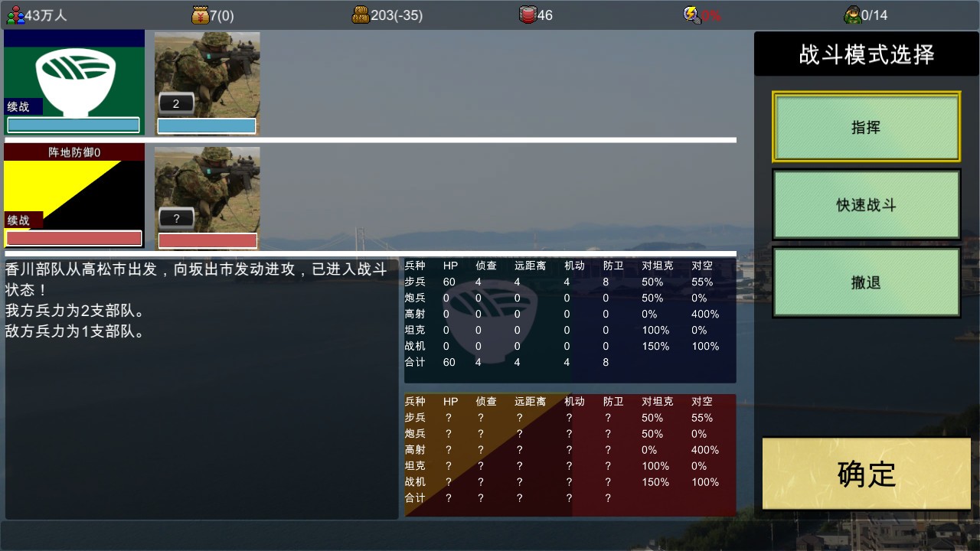Select the 指挥 battle mode
The height and width of the screenshot is (551, 980).
coord(866,127)
